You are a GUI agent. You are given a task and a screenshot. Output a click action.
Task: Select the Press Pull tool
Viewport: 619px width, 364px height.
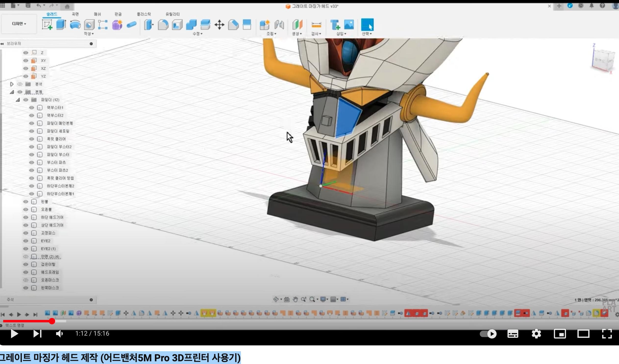click(149, 24)
